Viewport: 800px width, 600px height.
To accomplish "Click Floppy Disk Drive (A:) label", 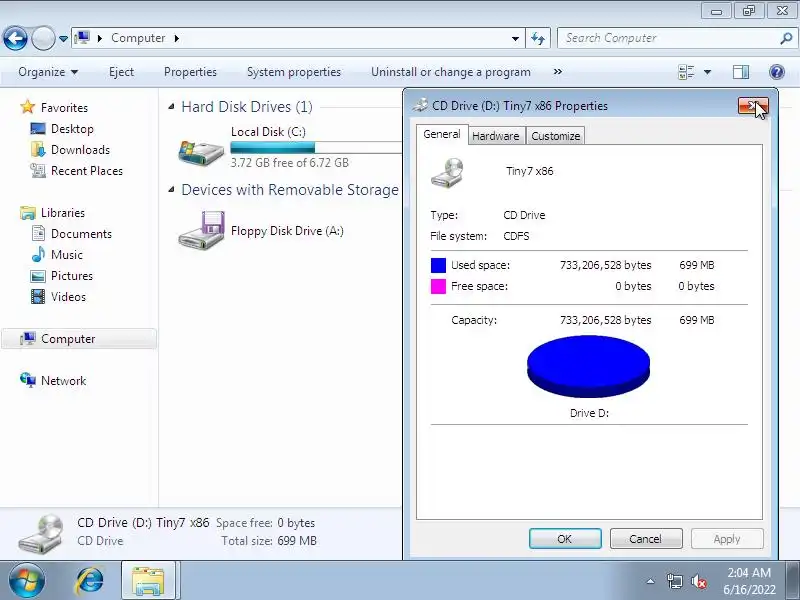I will tap(287, 231).
